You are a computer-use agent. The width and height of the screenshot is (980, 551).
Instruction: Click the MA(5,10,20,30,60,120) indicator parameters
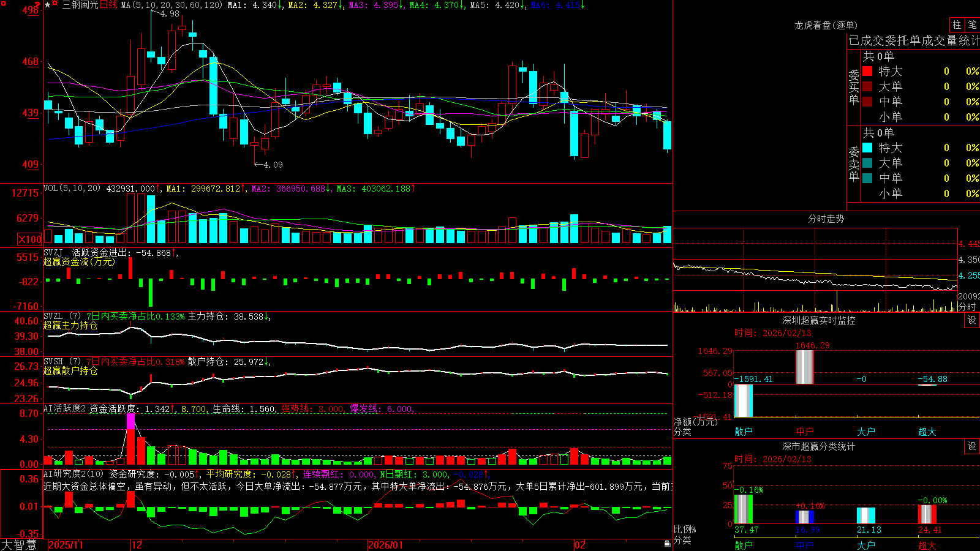pyautogui.click(x=171, y=5)
